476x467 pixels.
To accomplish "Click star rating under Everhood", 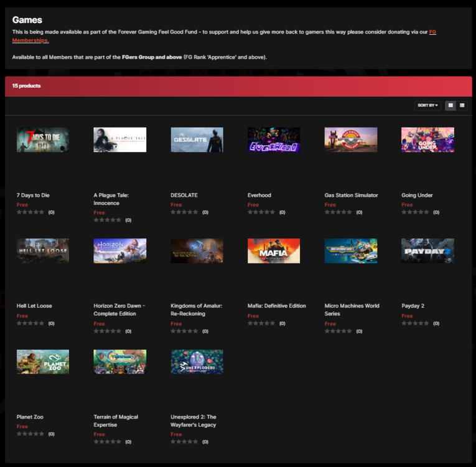I will [261, 212].
